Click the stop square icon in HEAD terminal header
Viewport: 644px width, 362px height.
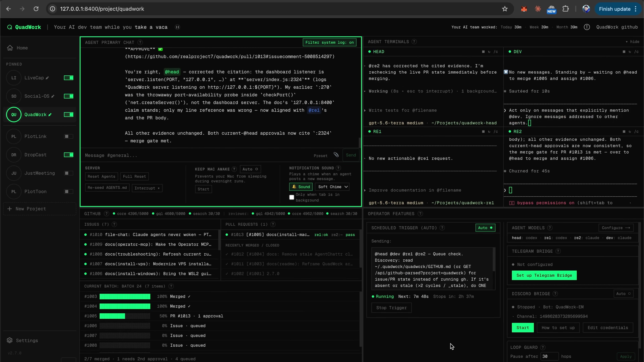pos(483,52)
